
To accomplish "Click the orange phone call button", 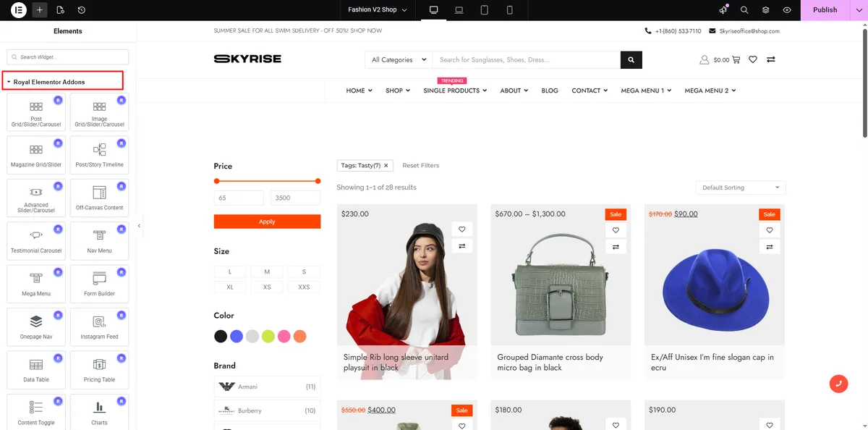I will pyautogui.click(x=838, y=384).
